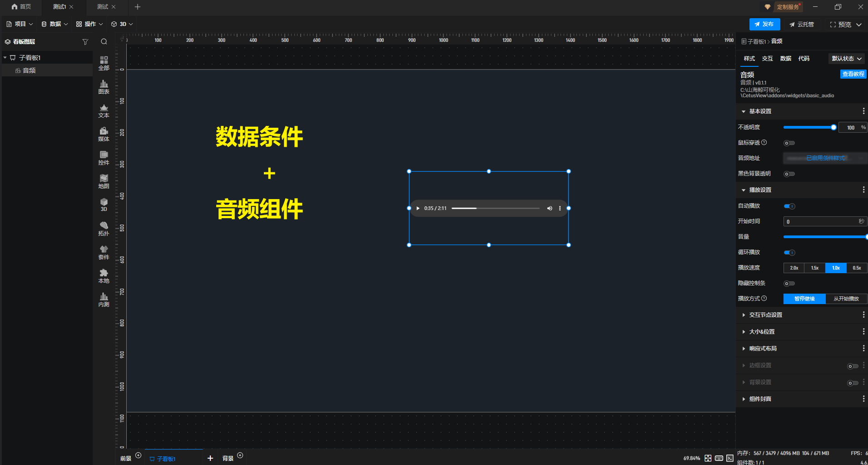Expand the 大小&位置 section
This screenshot has width=868, height=465.
click(x=762, y=332)
